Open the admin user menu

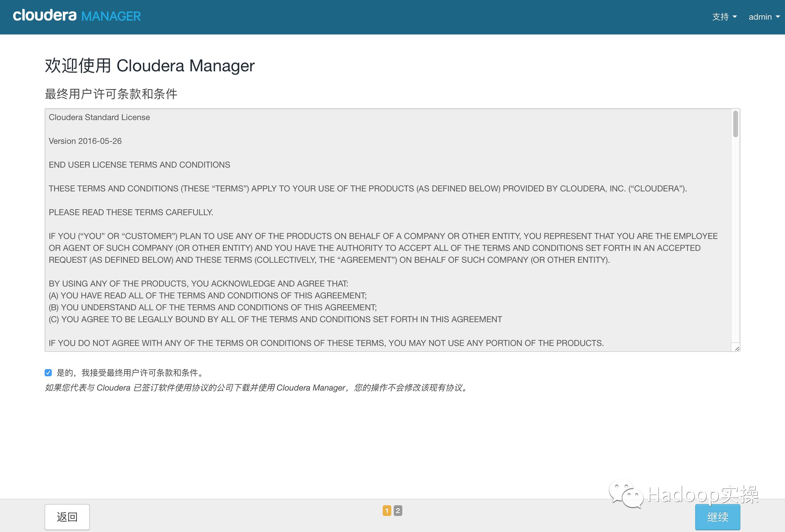(x=760, y=17)
